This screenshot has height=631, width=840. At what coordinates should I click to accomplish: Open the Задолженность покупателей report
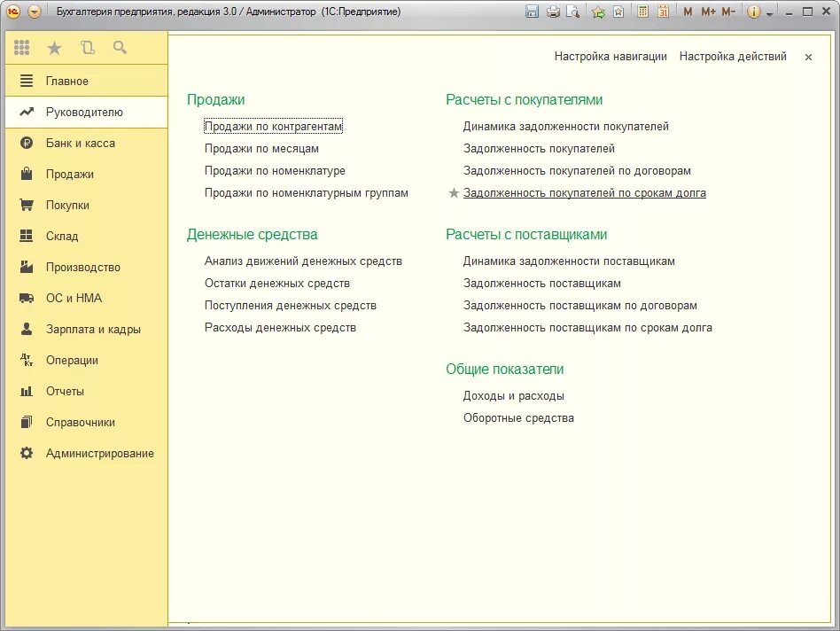point(539,148)
